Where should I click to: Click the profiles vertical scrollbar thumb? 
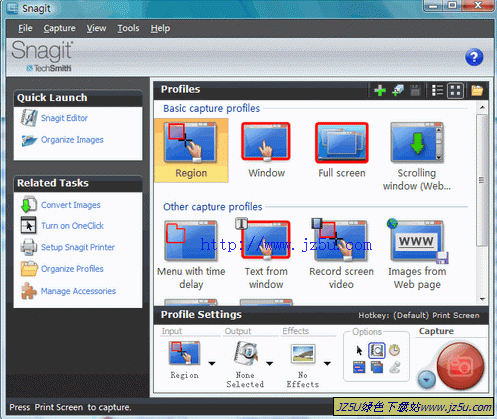pyautogui.click(x=481, y=180)
